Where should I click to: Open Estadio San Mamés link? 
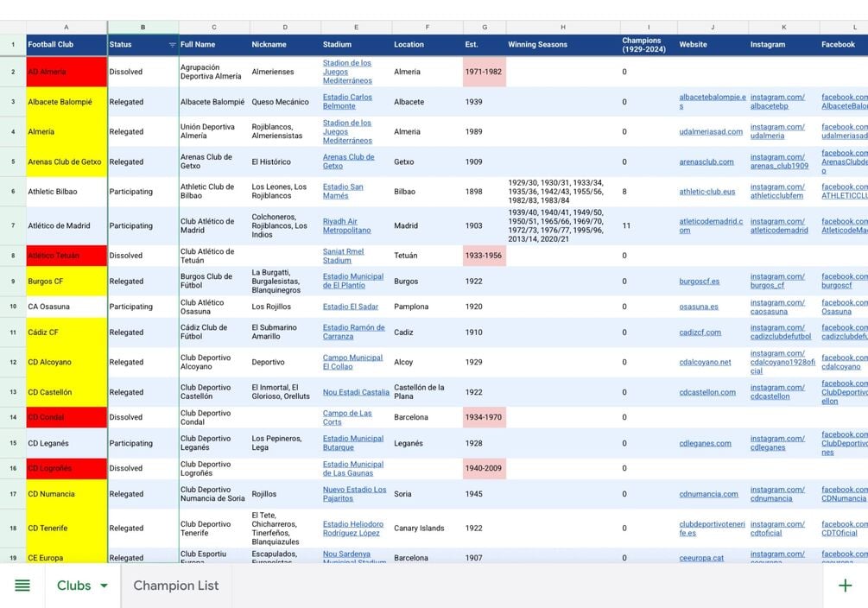coord(343,191)
